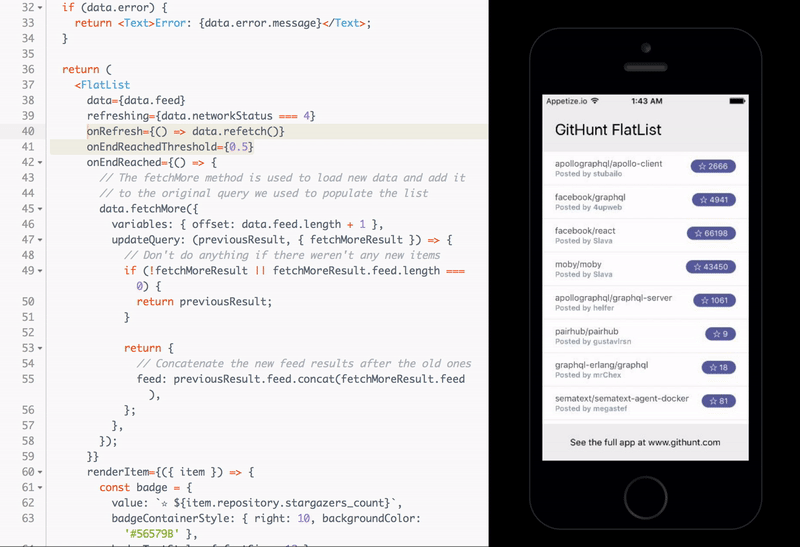Collapse the fold arrow at line 45

[40, 209]
